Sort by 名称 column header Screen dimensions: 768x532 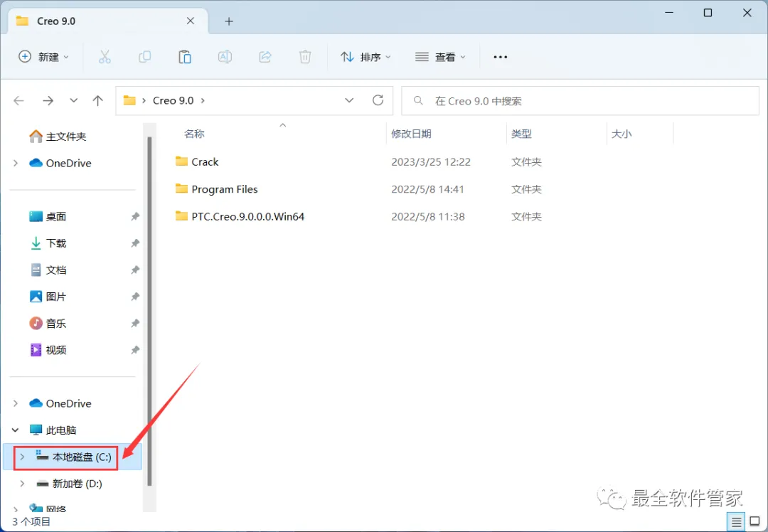[194, 134]
